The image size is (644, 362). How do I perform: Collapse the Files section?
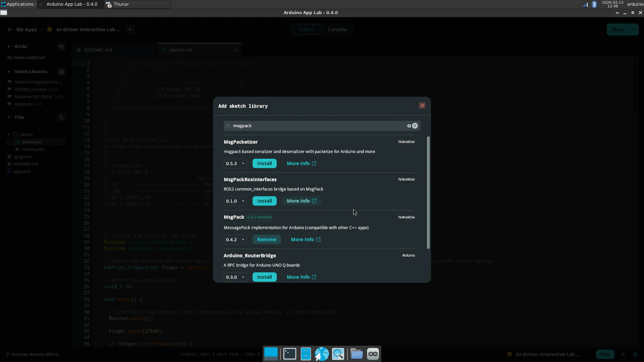[x=9, y=117]
